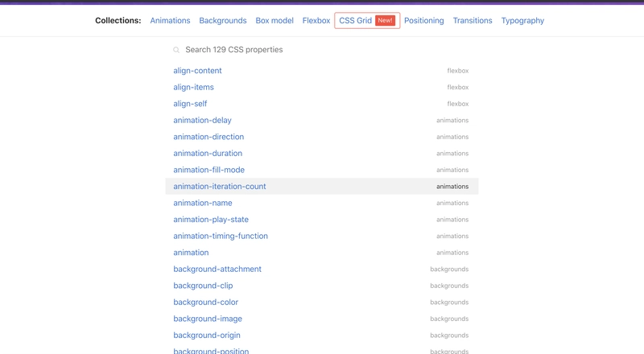Open the CSS Grid collection
This screenshot has height=354, width=644.
tap(367, 21)
